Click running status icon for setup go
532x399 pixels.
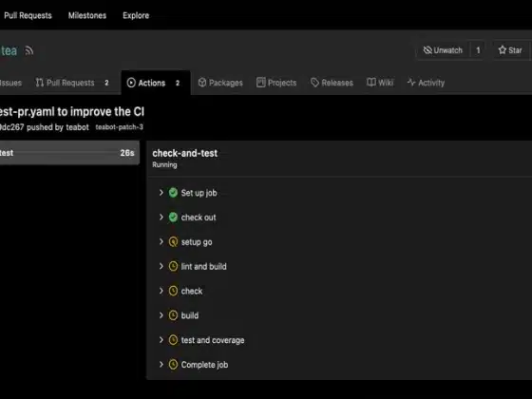click(173, 242)
